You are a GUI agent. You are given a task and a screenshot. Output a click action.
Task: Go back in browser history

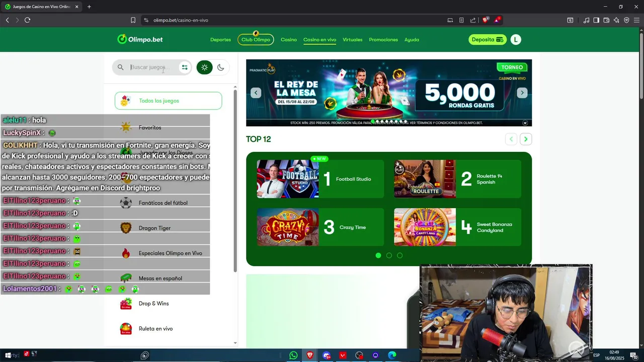7,20
